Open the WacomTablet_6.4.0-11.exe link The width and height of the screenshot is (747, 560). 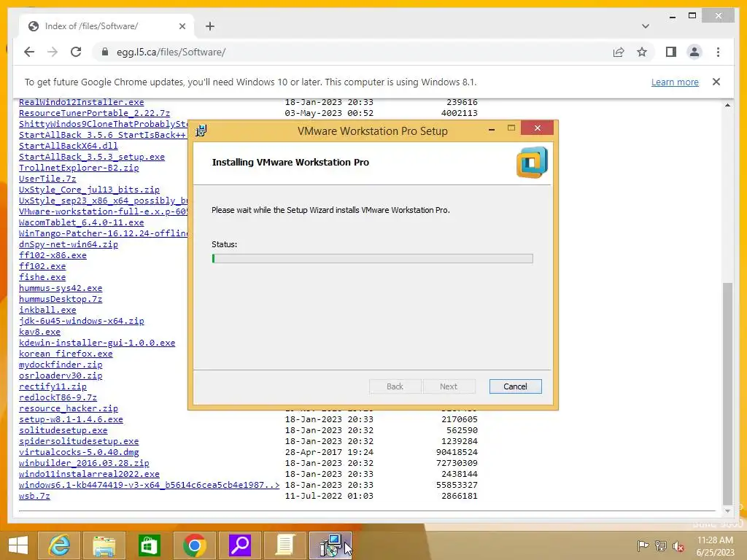pos(82,222)
